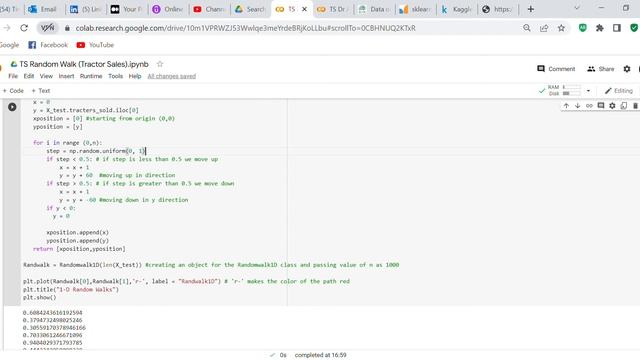The image size is (640, 360).
Task: Click the VPN extension badge in address bar
Action: pos(48,28)
